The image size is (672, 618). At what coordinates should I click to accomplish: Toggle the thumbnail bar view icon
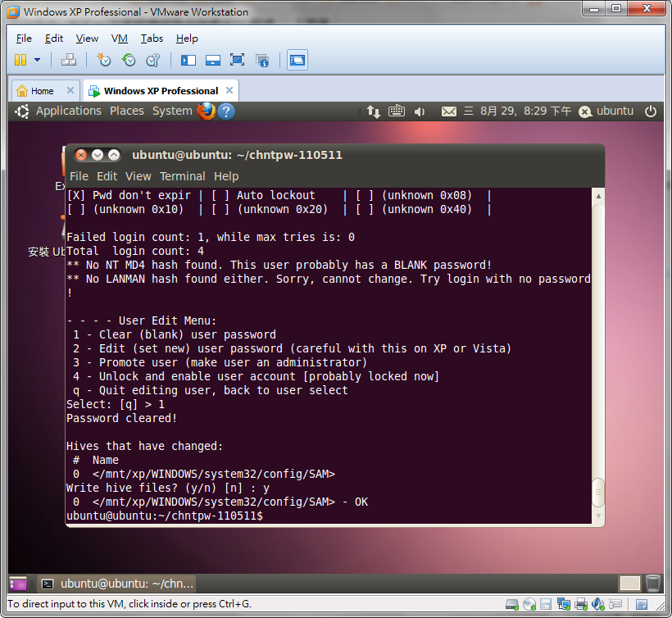(212, 60)
